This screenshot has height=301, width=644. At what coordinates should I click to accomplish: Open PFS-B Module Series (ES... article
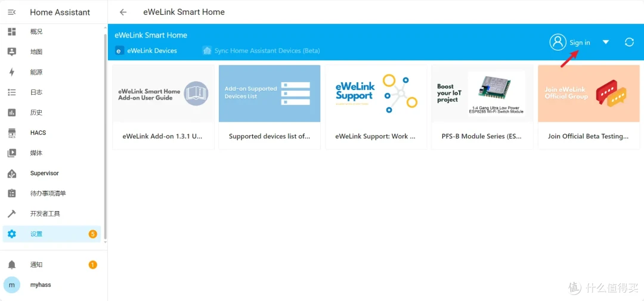[482, 136]
